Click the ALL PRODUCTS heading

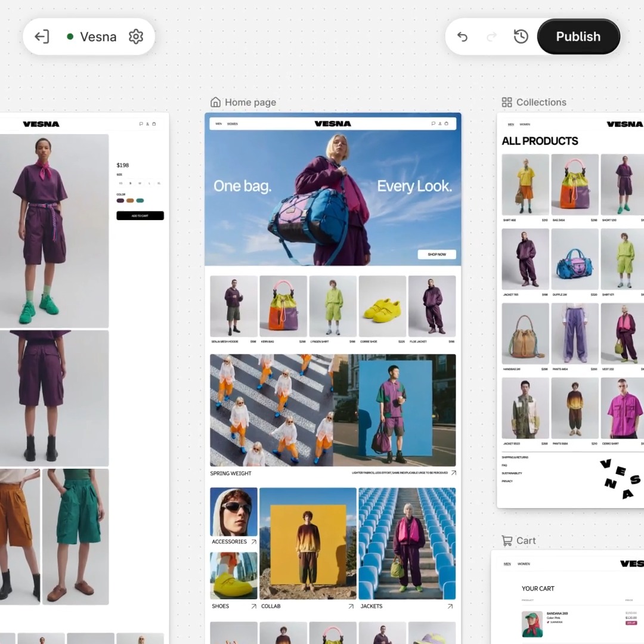point(540,141)
